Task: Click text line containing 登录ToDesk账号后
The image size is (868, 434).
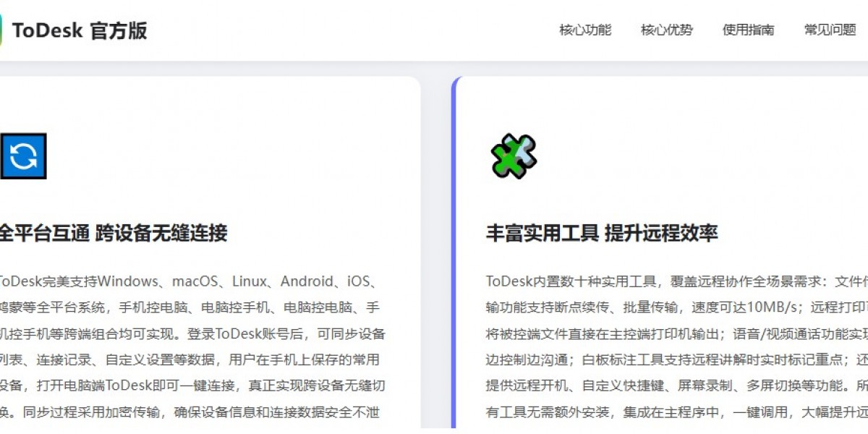Action: click(192, 333)
